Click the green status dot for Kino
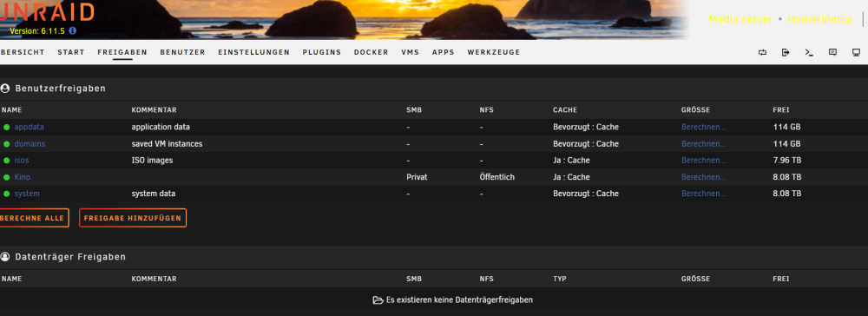The height and width of the screenshot is (316, 868). coord(7,177)
